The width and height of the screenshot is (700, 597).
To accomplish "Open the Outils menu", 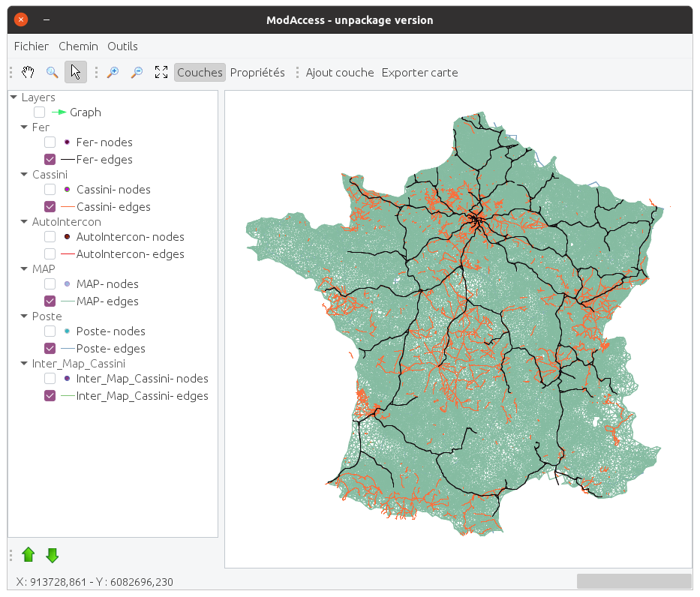I will 122,46.
